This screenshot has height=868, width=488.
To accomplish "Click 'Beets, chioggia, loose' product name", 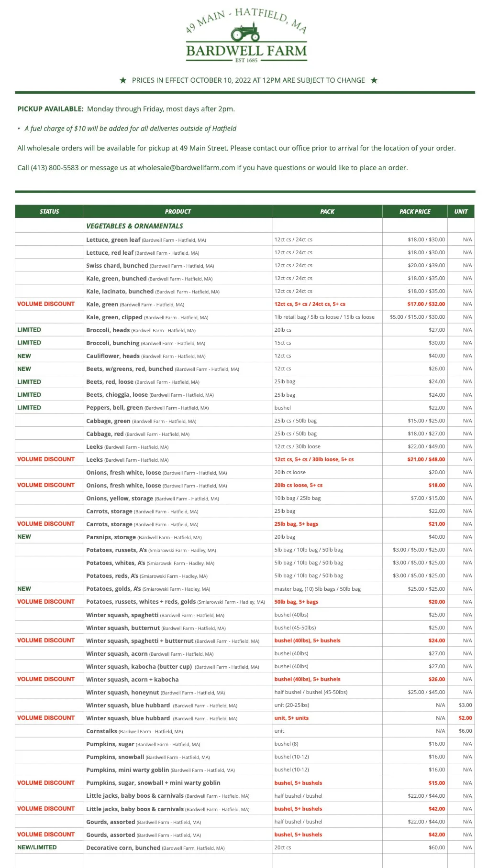I will coord(117,395).
